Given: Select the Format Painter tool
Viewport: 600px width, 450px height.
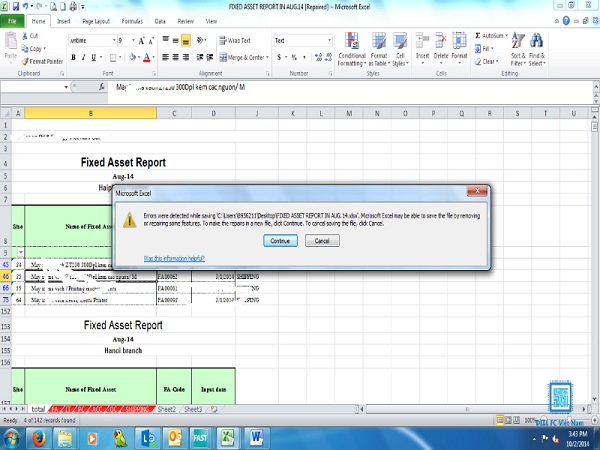Looking at the screenshot, I should [42, 61].
